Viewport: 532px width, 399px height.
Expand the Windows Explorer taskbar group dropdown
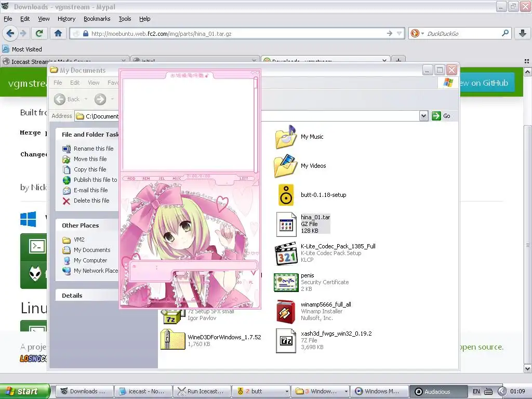345,391
